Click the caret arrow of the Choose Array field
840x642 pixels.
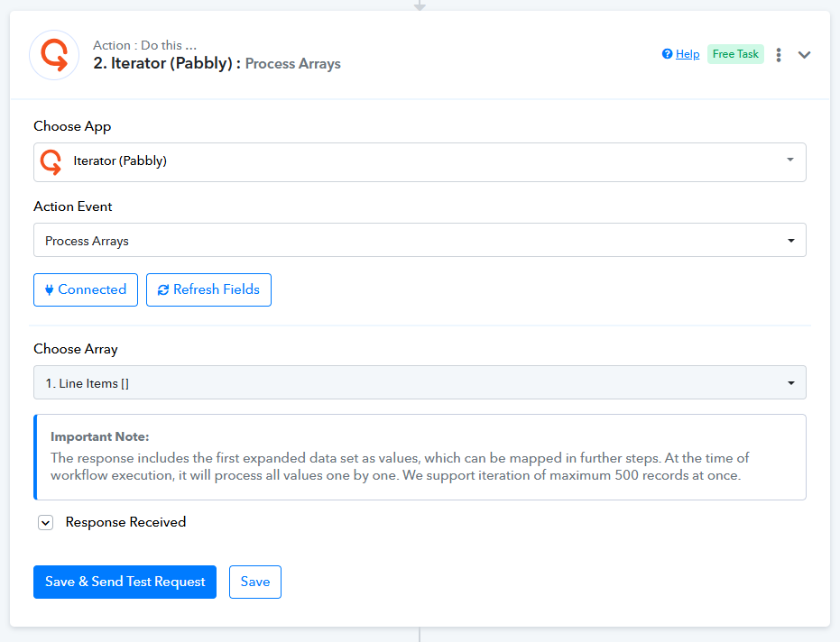(790, 383)
